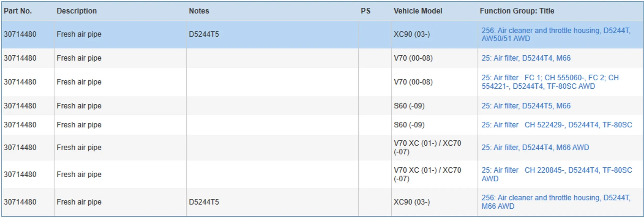Open the Air filter, D5244T4, M66 AWD link
The image size is (644, 218).
pos(535,147)
